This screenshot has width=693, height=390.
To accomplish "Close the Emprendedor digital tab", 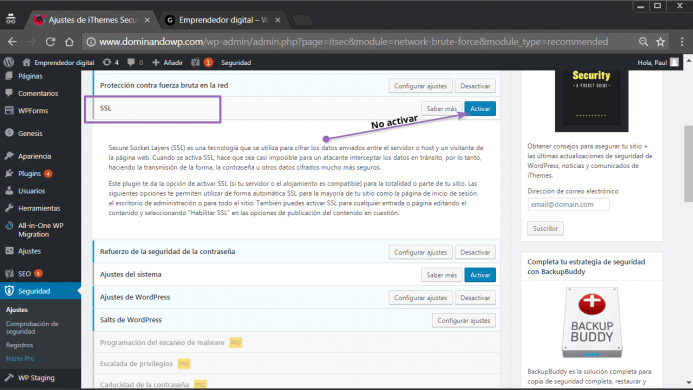I will [x=278, y=20].
